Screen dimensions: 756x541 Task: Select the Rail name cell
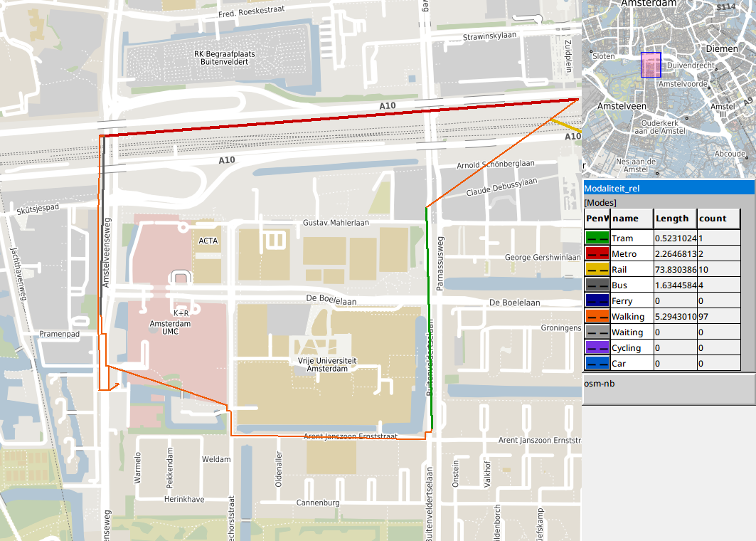pos(632,269)
